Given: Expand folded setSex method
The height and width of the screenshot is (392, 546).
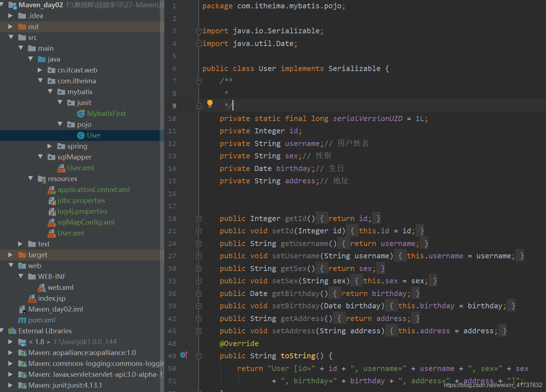Looking at the screenshot, I should pyautogui.click(x=199, y=281).
